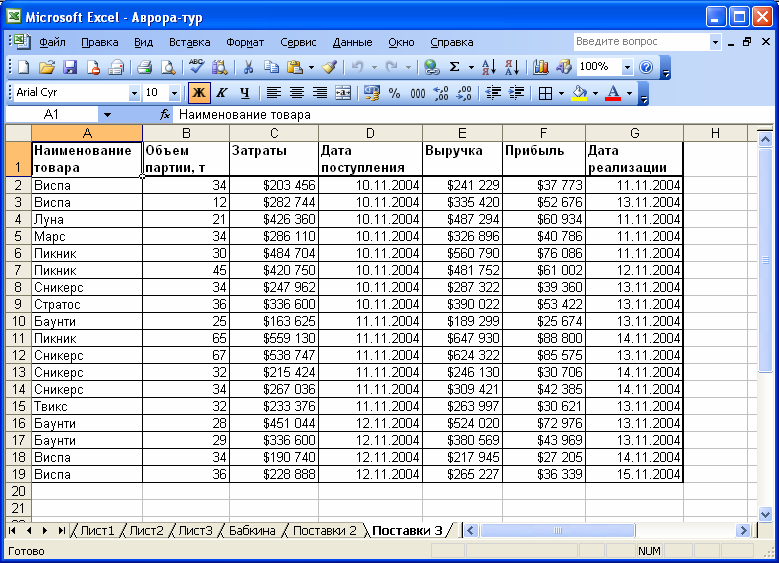This screenshot has height=563, width=779.
Task: Sort ascending with A-Z icon
Action: (488, 67)
